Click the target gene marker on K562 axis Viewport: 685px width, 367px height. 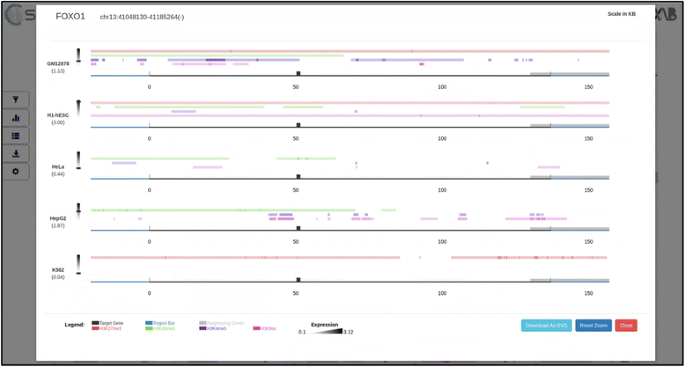click(298, 280)
